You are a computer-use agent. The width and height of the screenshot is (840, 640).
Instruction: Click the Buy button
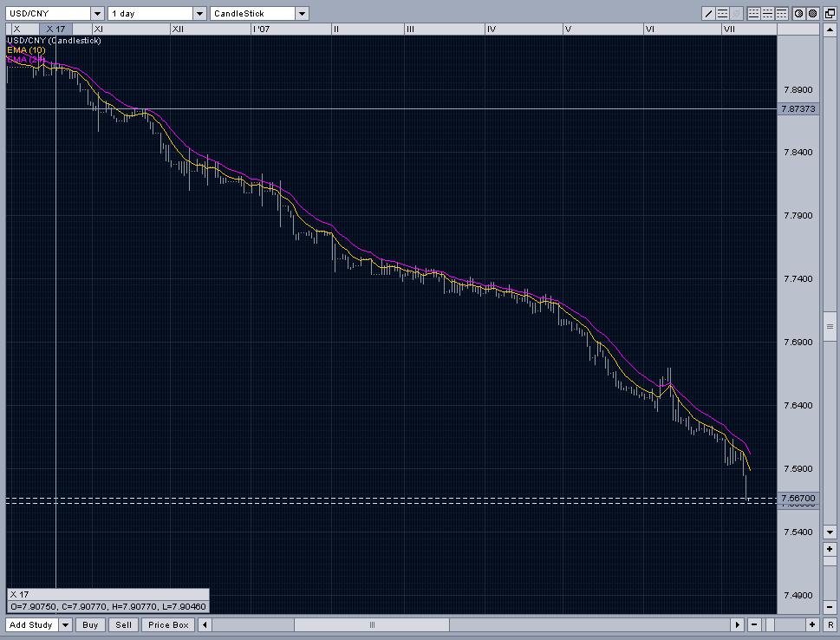coord(90,624)
